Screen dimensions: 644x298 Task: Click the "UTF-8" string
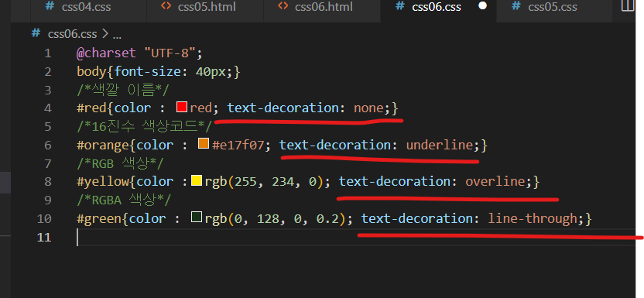pyautogui.click(x=170, y=53)
